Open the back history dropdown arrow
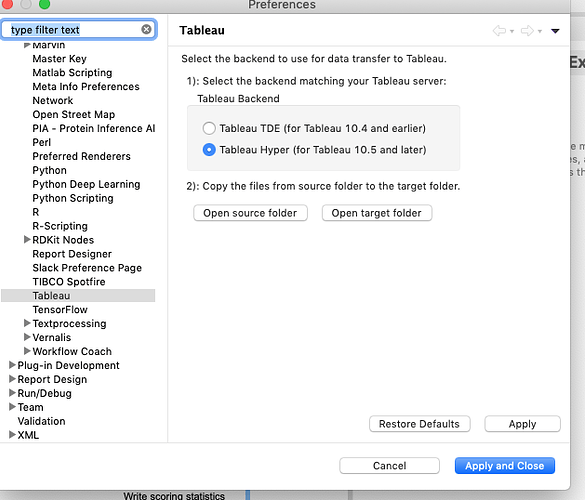 coord(512,31)
